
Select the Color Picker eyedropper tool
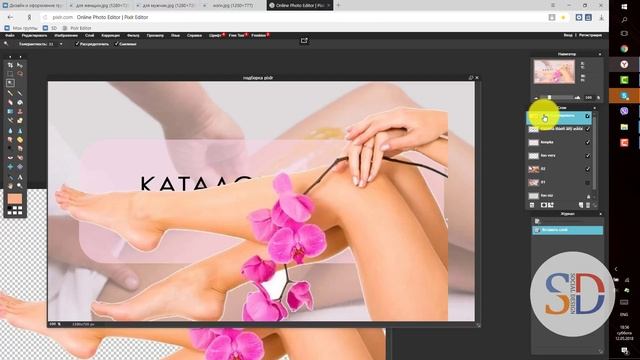[10, 177]
